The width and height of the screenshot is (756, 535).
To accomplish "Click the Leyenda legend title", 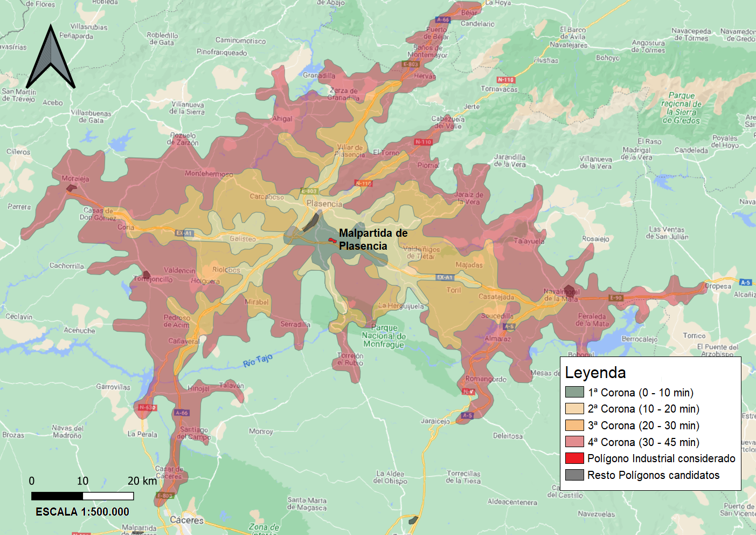I will 595,373.
